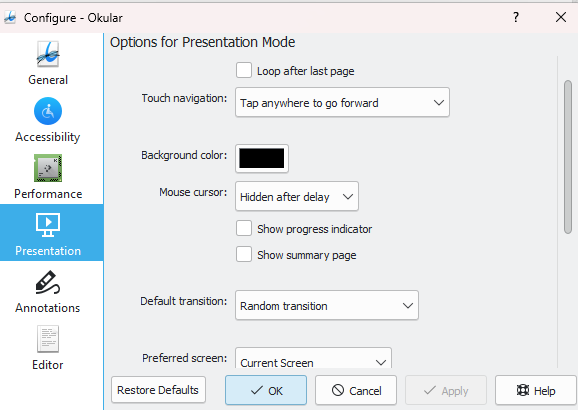Click the vertical scrollbar handle
578x410 pixels.
pos(568,157)
